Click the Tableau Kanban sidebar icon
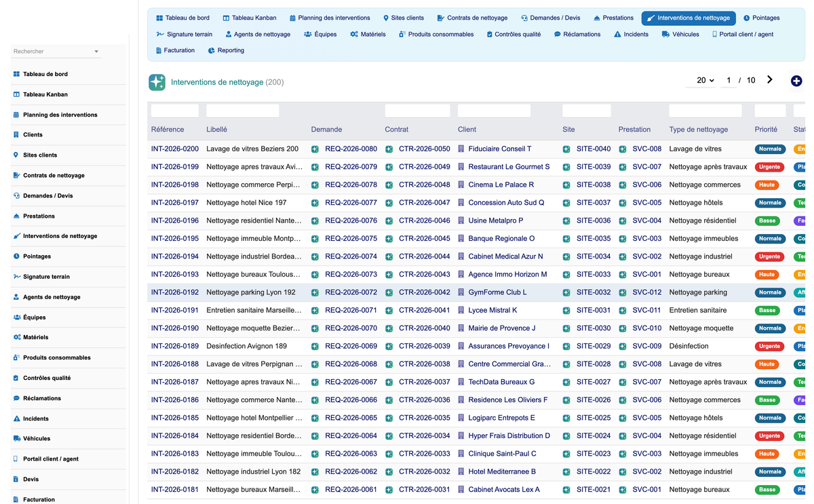The width and height of the screenshot is (814, 504). [x=16, y=94]
